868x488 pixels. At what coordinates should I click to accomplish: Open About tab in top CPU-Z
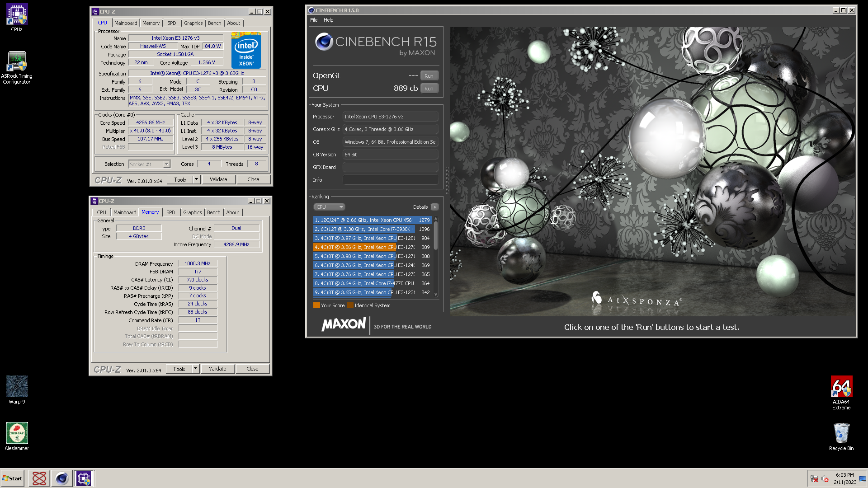(x=234, y=23)
